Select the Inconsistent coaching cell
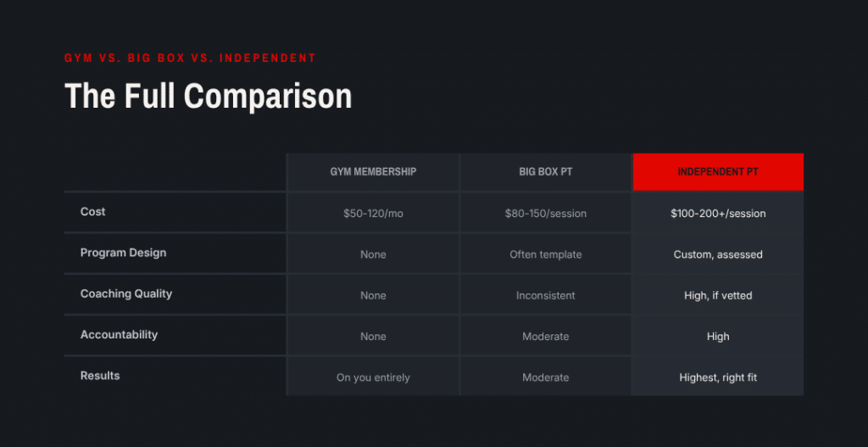868x447 pixels. point(545,295)
